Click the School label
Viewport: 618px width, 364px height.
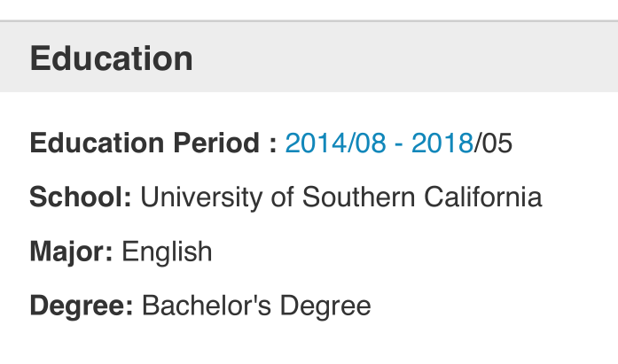(81, 197)
